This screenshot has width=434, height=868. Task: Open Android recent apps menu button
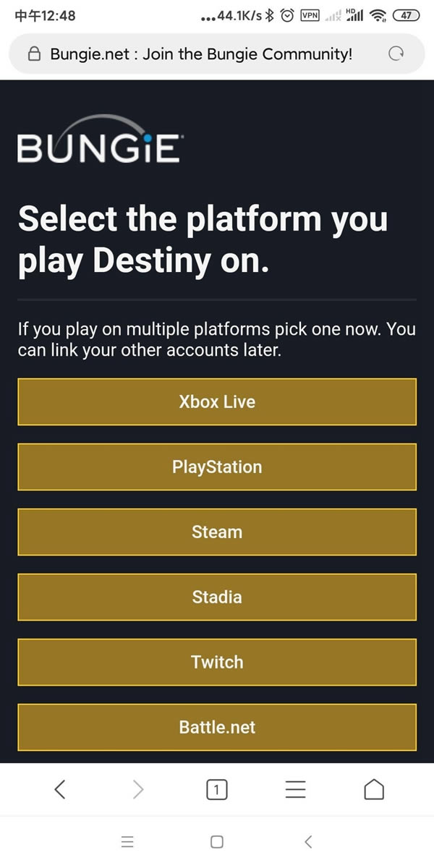(127, 841)
